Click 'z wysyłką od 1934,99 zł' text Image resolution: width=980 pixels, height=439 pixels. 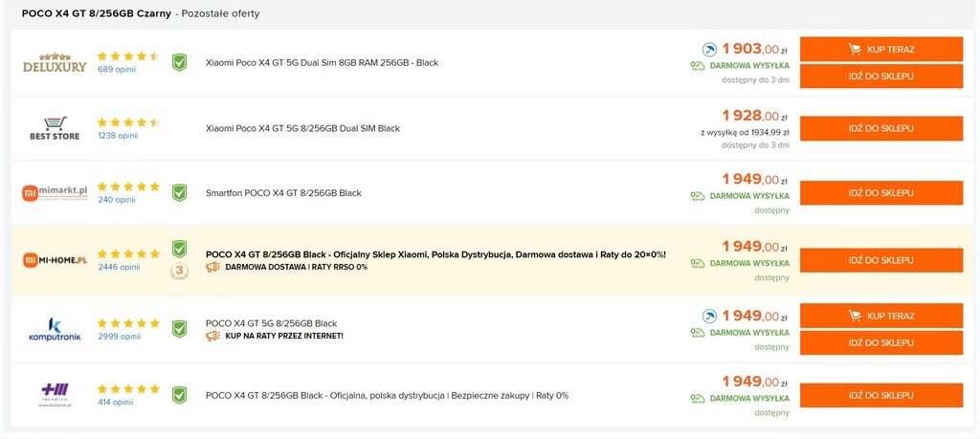coord(745,132)
